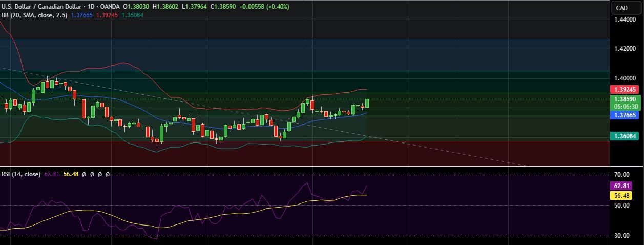Click the green 1.38590 current price label
This screenshot has height=245, width=644.
point(625,99)
